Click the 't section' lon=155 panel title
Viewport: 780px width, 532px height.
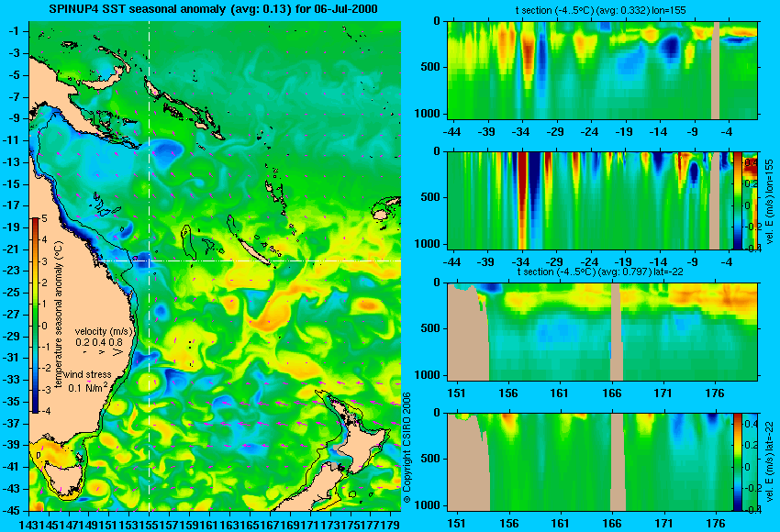(x=601, y=10)
